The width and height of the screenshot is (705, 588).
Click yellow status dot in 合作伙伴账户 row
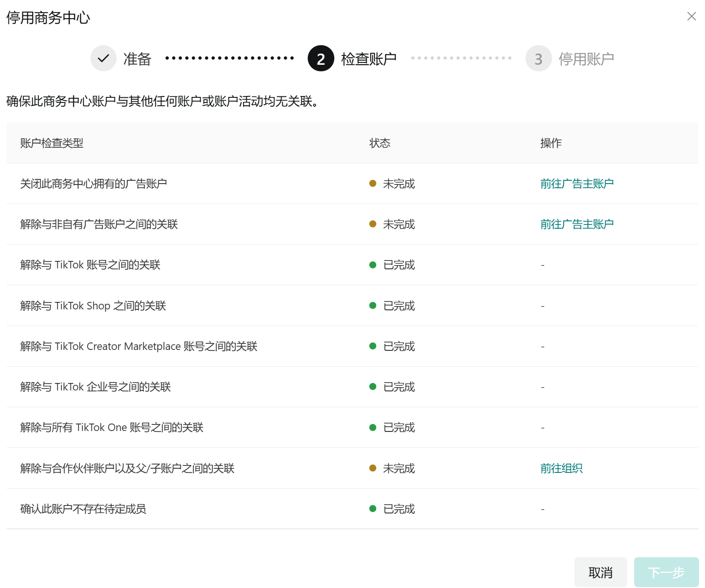click(373, 468)
